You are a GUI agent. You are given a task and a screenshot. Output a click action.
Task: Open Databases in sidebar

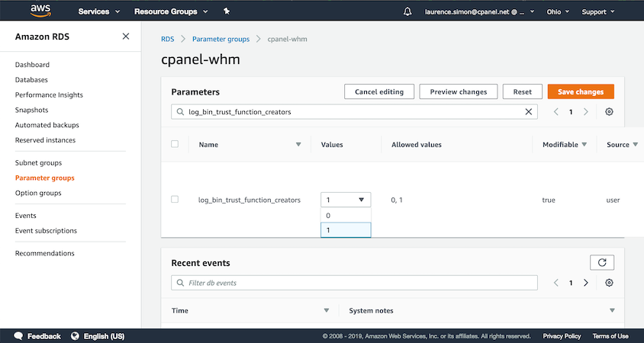pos(31,80)
